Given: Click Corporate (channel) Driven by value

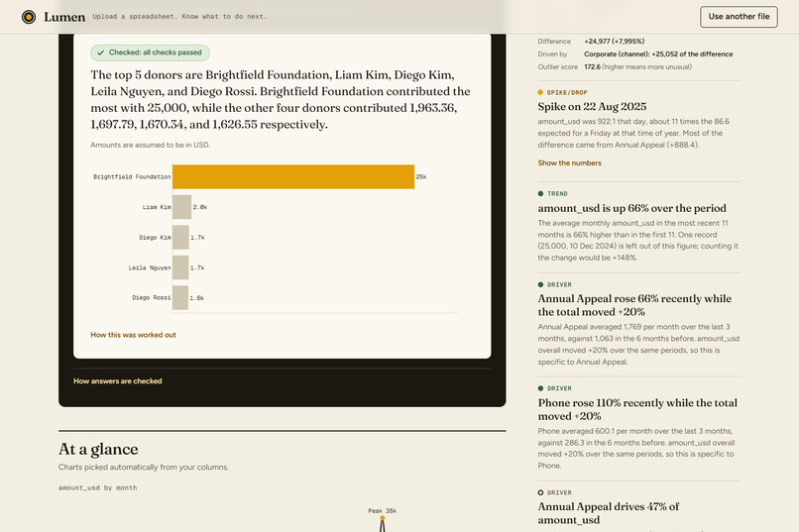Looking at the screenshot, I should 658,53.
